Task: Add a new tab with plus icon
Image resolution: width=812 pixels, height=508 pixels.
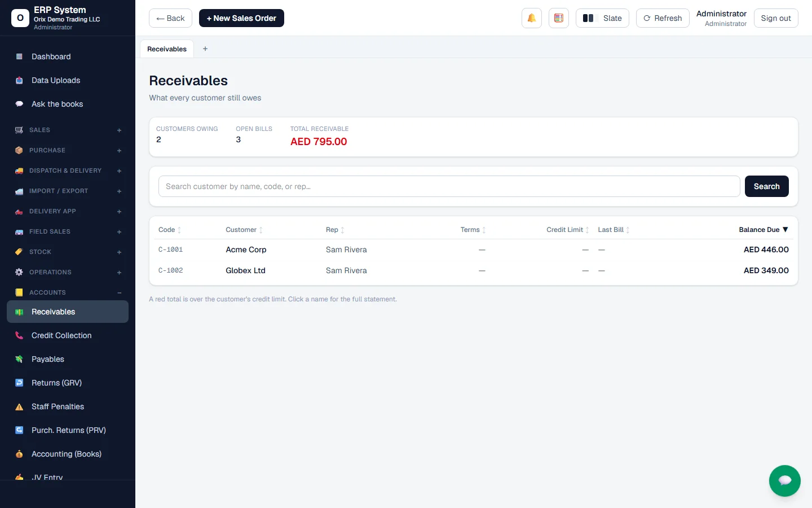Action: point(205,49)
